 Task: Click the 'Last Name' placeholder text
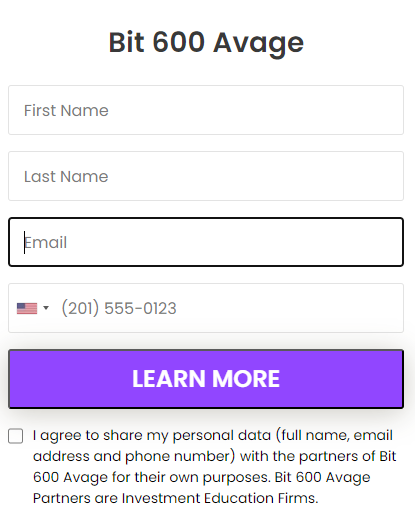[66, 176]
